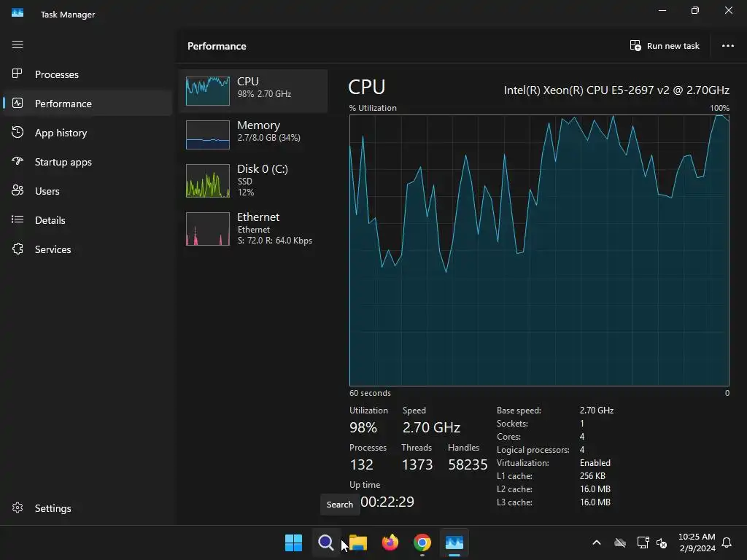Open the Details page

point(50,220)
